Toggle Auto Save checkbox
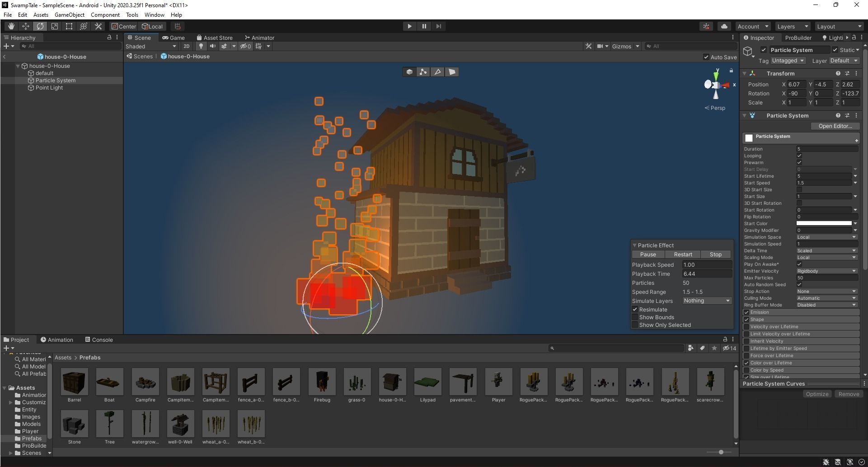This screenshot has height=467, width=868. click(x=706, y=57)
